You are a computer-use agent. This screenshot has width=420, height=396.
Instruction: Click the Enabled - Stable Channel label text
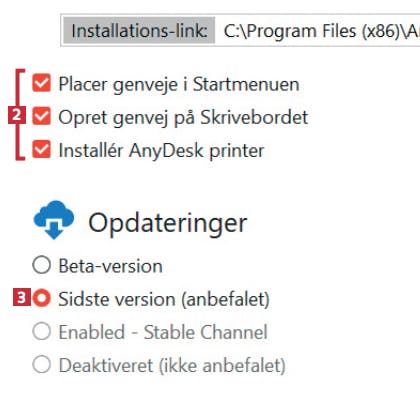[x=163, y=332]
